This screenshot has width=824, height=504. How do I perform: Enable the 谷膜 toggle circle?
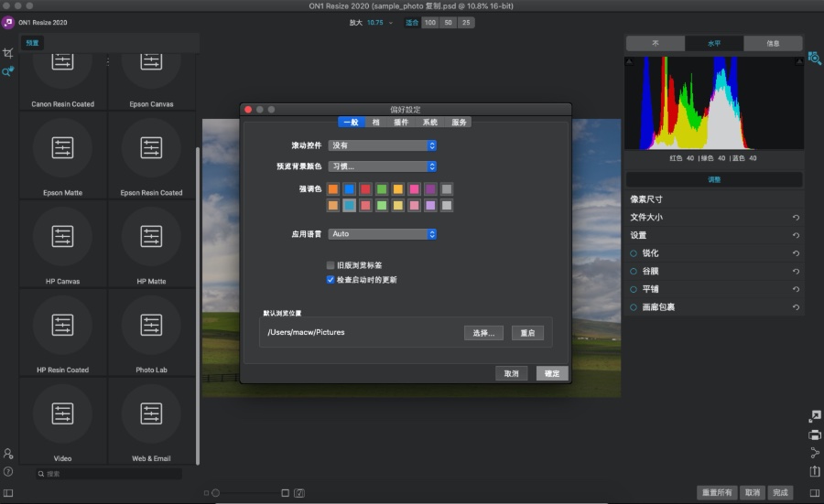[x=634, y=271]
